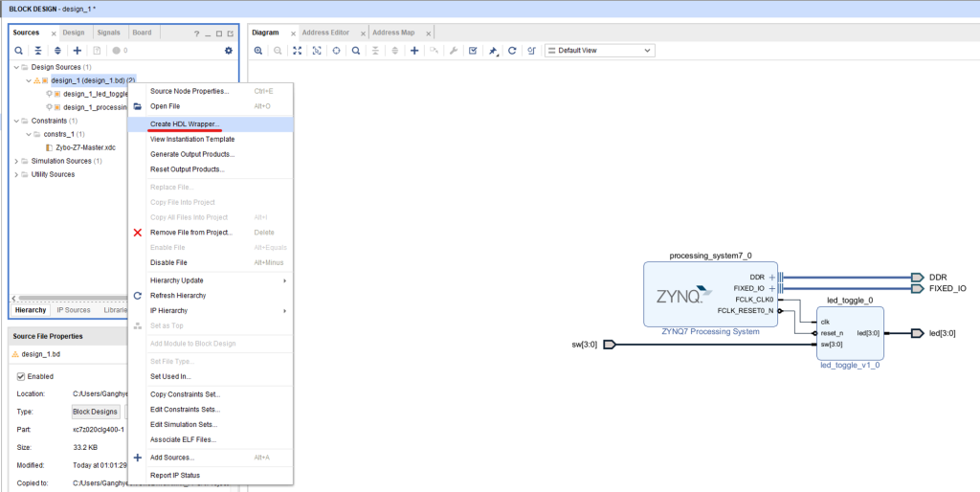Collapse the constrs_1 folder
The image size is (980, 492).
coord(28,134)
